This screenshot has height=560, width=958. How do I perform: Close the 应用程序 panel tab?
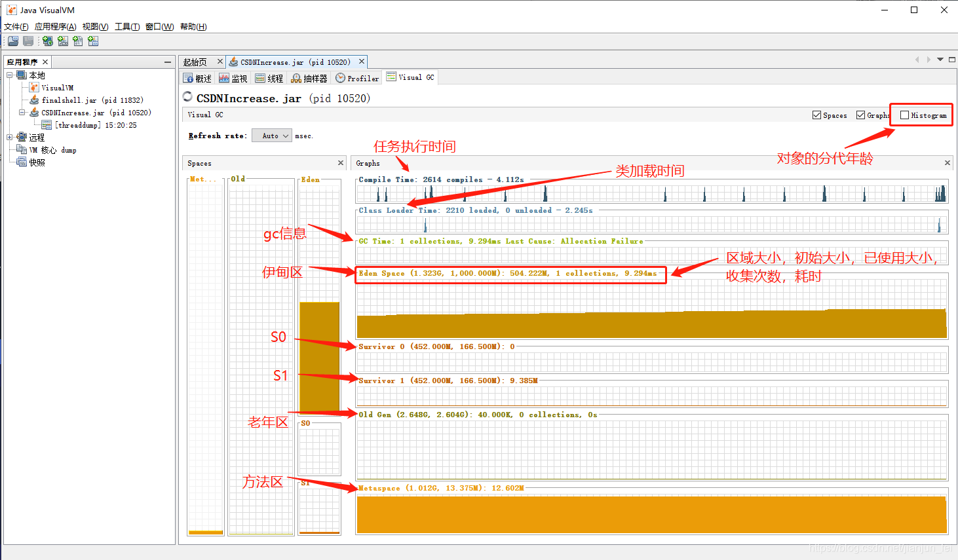pyautogui.click(x=45, y=62)
